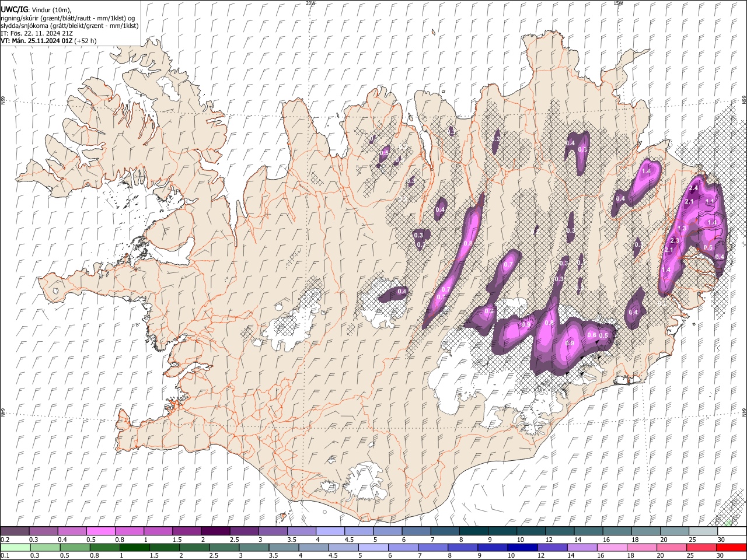Click the lower legend swatch starting at 7
The image size is (747, 560).
pos(433,547)
